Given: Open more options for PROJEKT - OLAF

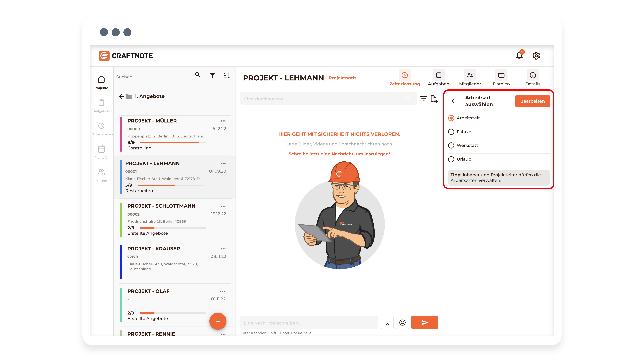Looking at the screenshot, I should pos(223,292).
